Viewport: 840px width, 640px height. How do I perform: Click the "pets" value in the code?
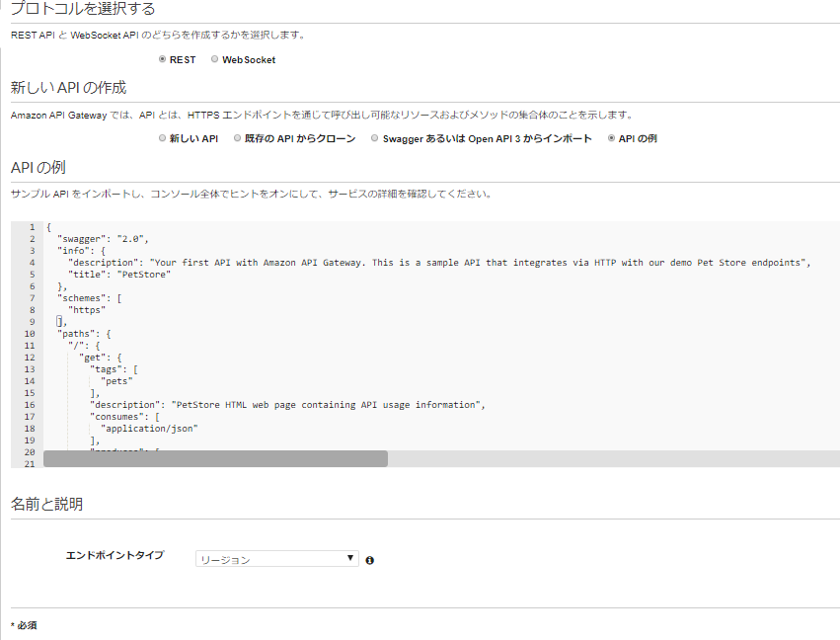[116, 381]
